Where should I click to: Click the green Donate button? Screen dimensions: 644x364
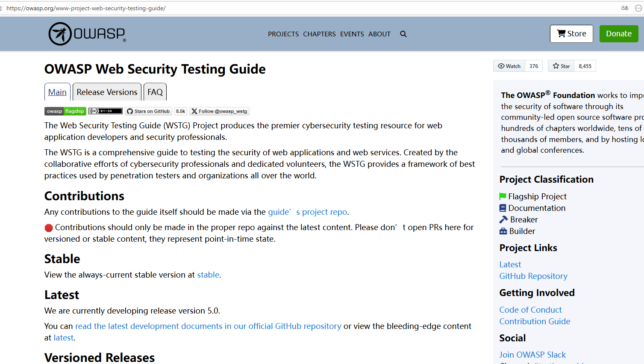click(x=618, y=33)
